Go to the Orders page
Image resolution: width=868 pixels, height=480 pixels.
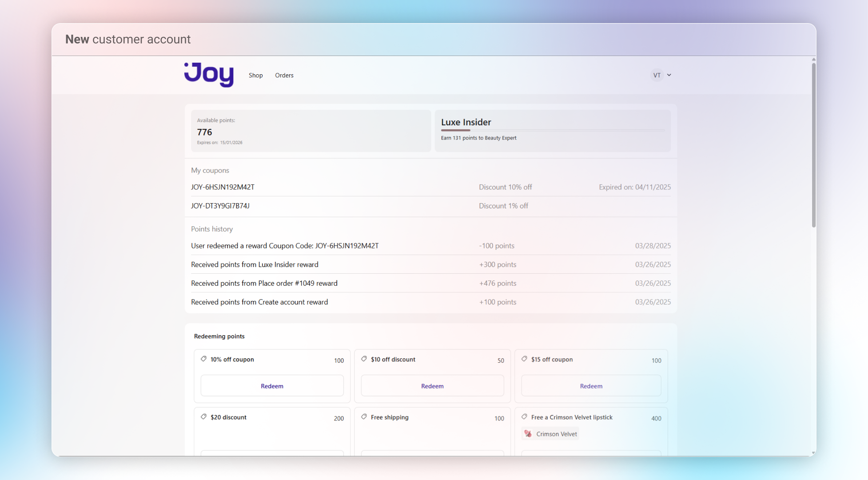284,75
